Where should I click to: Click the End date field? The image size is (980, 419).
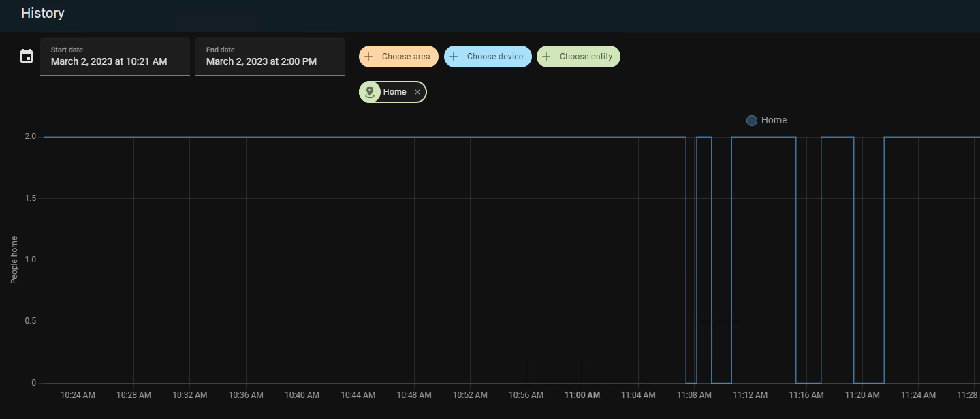click(x=270, y=57)
